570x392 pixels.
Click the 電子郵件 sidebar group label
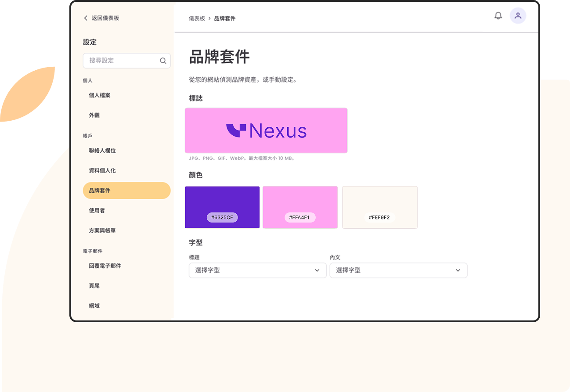[93, 251]
